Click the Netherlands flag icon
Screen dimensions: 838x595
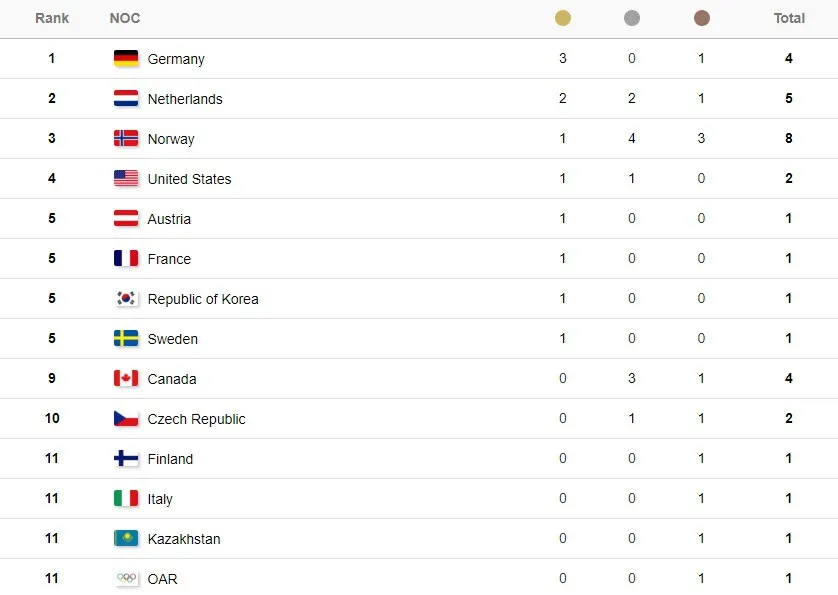point(126,98)
